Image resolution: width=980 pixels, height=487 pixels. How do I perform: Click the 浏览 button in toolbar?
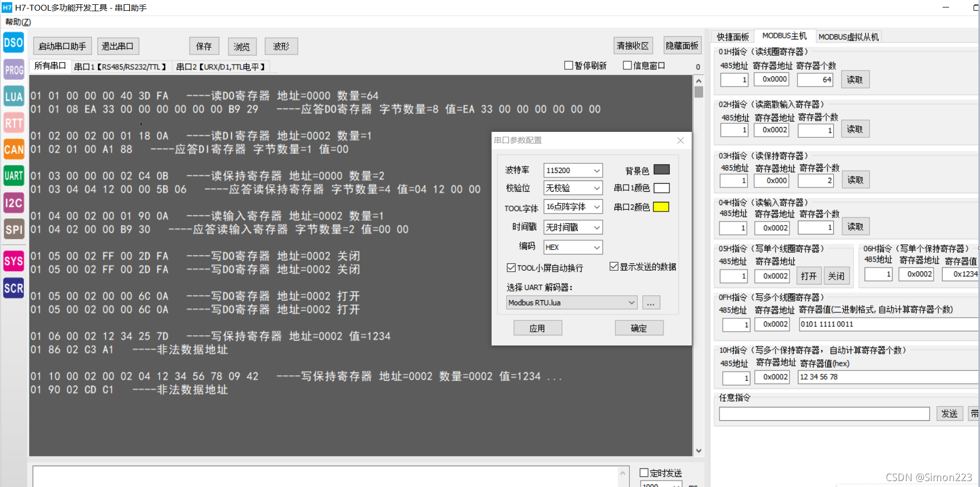point(242,46)
